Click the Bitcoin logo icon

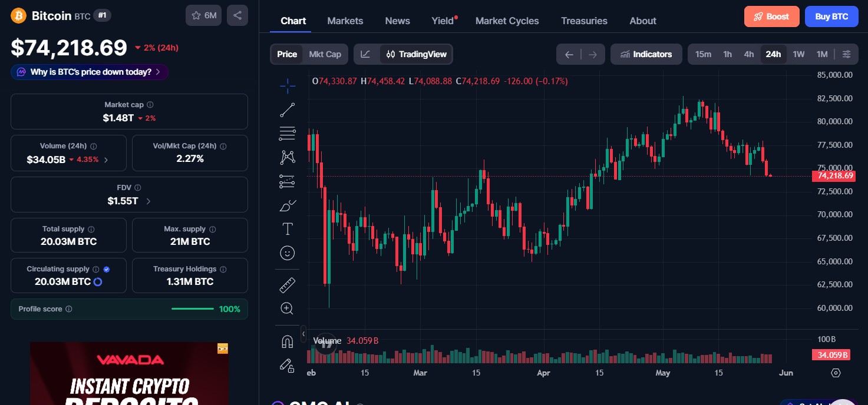pos(19,15)
